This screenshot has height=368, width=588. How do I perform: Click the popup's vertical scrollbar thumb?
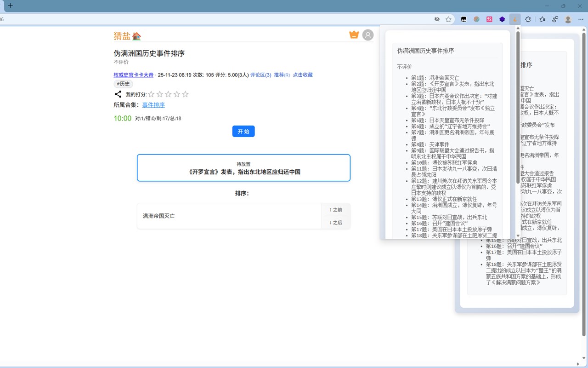point(518,107)
